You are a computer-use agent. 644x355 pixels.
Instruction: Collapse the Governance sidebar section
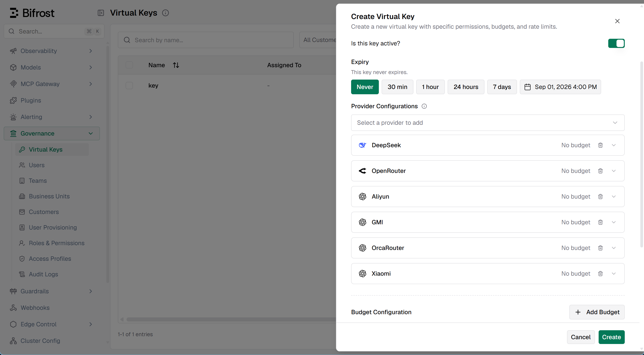point(52,134)
